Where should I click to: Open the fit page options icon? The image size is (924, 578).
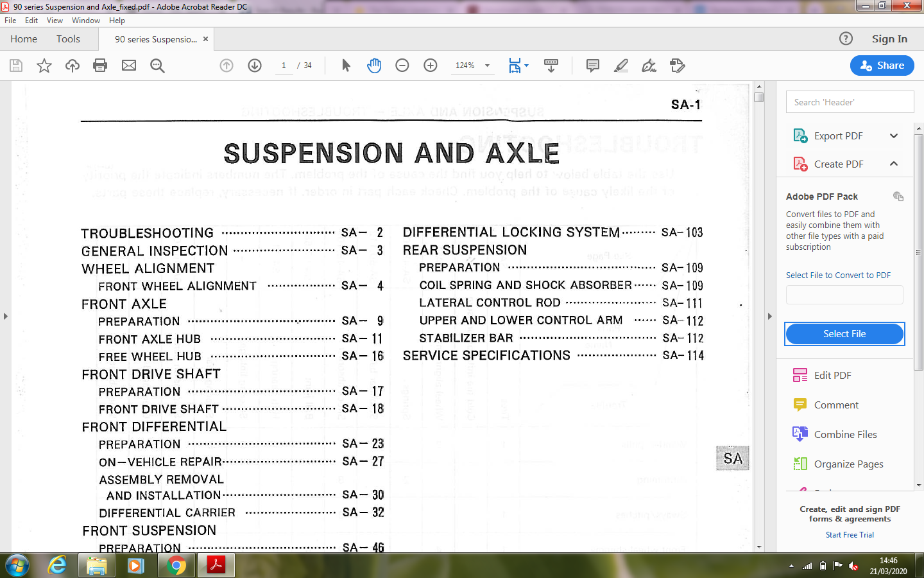coord(518,66)
